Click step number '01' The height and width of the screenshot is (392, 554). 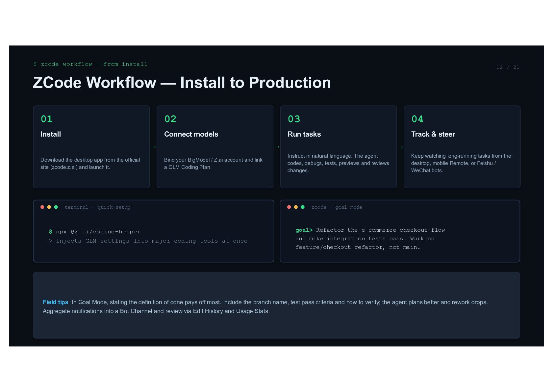pyautogui.click(x=47, y=119)
